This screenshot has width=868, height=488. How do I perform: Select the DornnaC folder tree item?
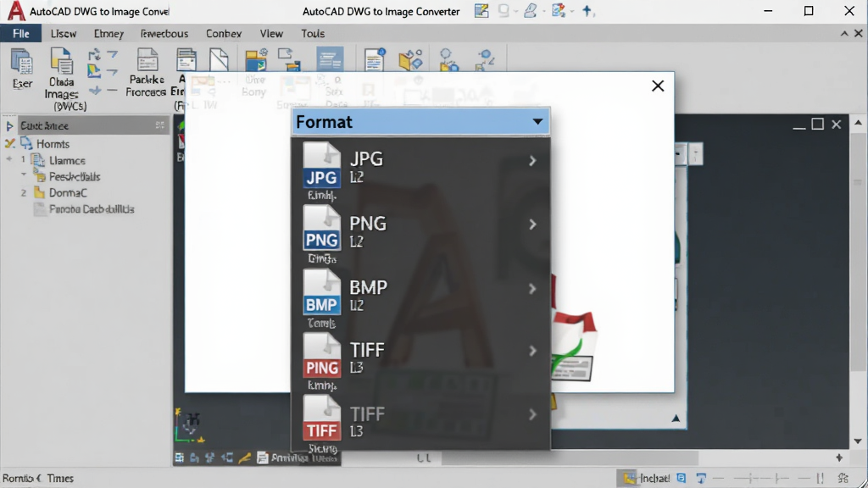(x=68, y=192)
